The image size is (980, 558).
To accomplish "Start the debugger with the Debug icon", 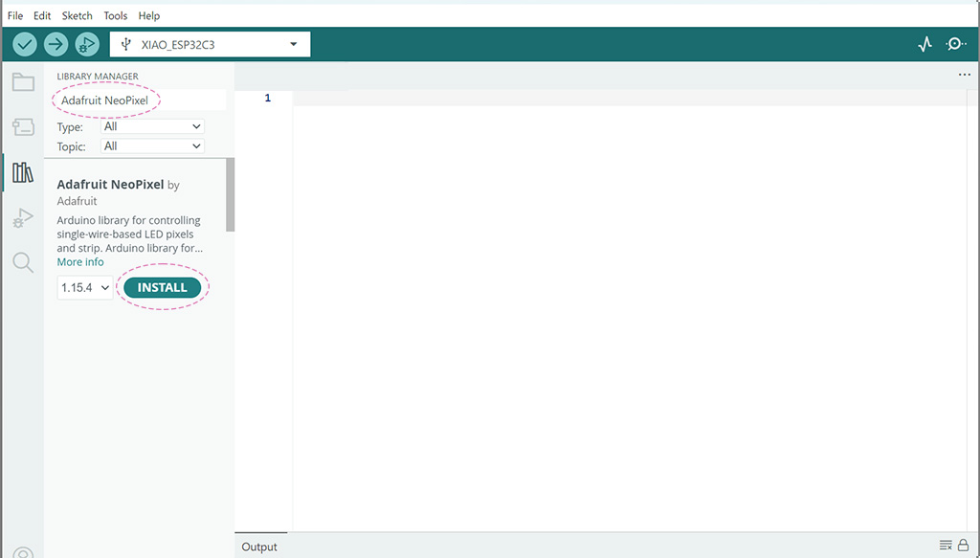I will [x=87, y=44].
